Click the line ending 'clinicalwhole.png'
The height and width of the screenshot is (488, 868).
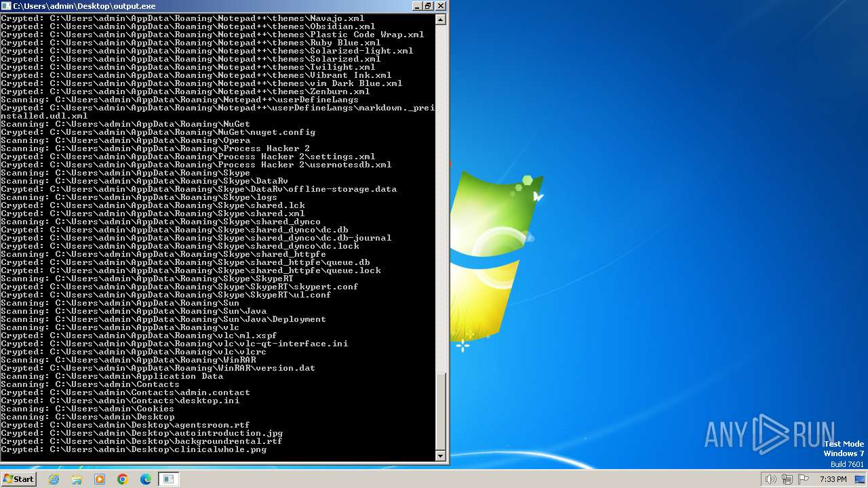point(134,449)
